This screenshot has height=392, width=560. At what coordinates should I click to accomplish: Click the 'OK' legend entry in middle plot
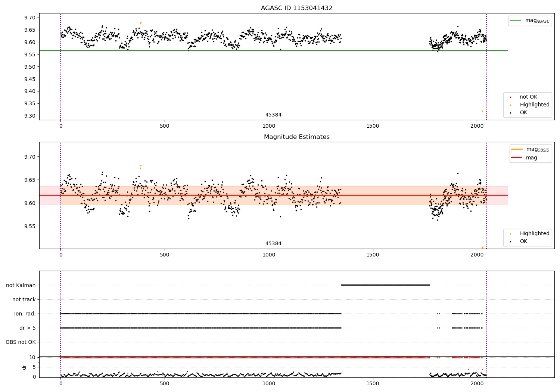(x=523, y=242)
